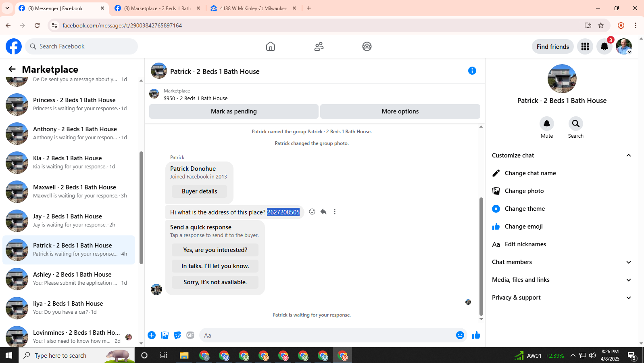The image size is (644, 363).
Task: Open Anthony 2 Beds 1 Bath House chat
Action: pos(69,134)
